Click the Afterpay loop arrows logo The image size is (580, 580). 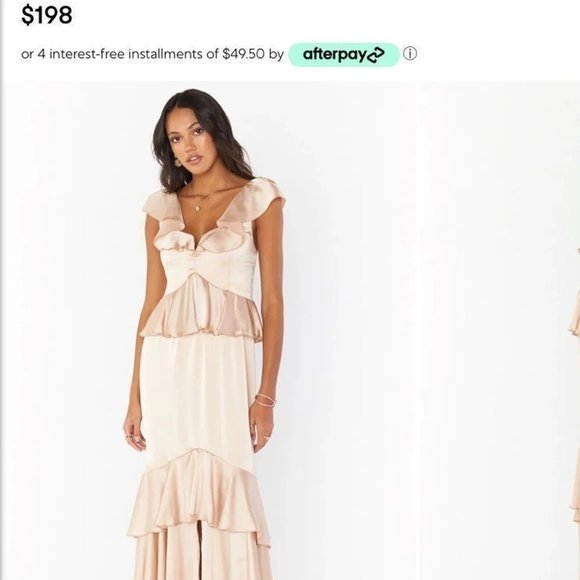tap(376, 55)
